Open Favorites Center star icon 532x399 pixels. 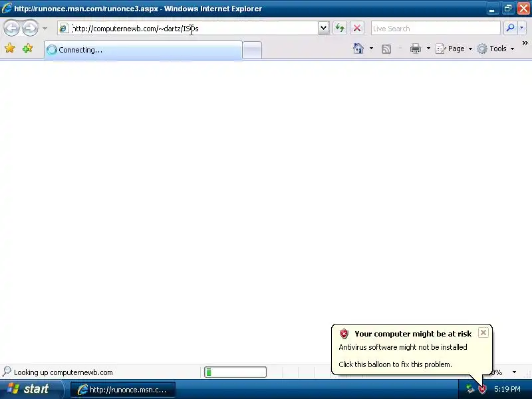[x=10, y=48]
